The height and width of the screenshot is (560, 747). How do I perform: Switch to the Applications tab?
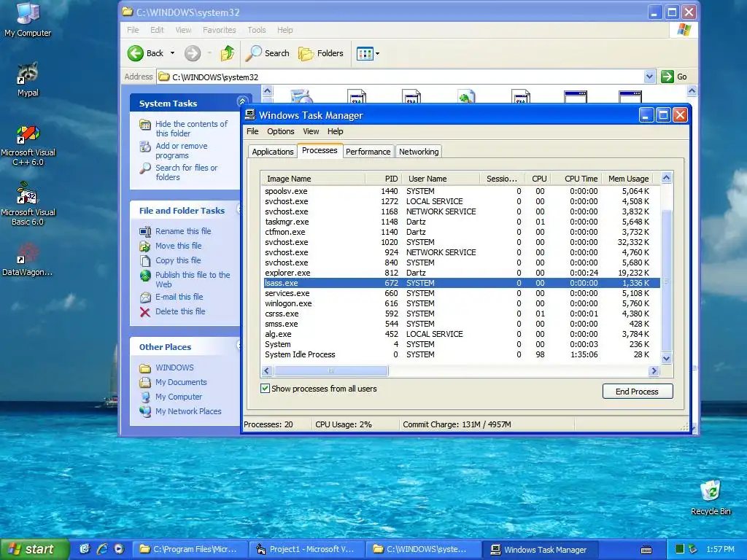[x=273, y=152]
